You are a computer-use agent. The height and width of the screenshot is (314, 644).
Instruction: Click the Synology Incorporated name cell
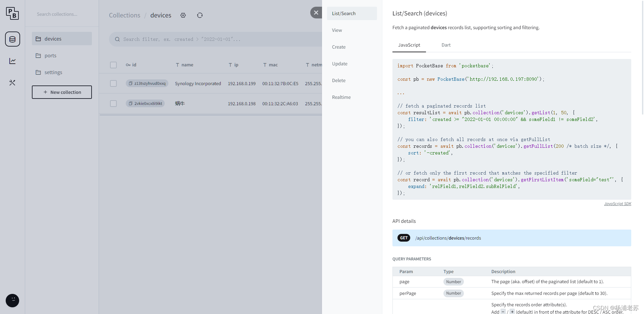(x=198, y=83)
